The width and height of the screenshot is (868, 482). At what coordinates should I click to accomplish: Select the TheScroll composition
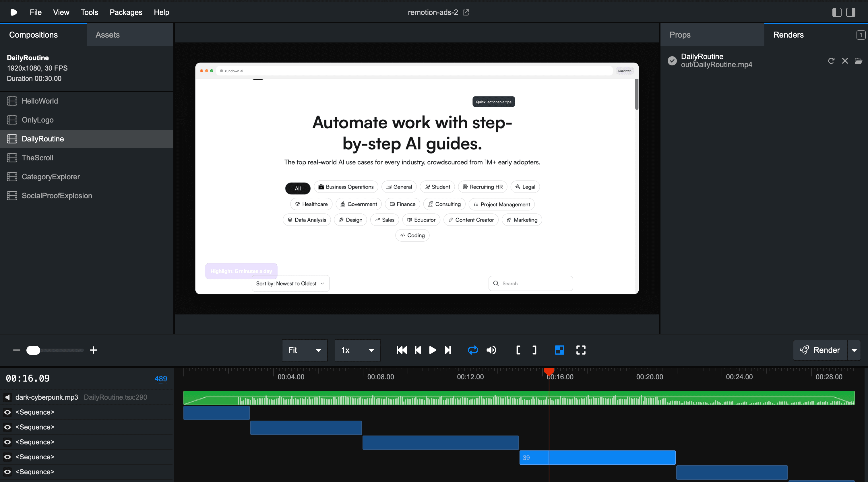click(37, 158)
